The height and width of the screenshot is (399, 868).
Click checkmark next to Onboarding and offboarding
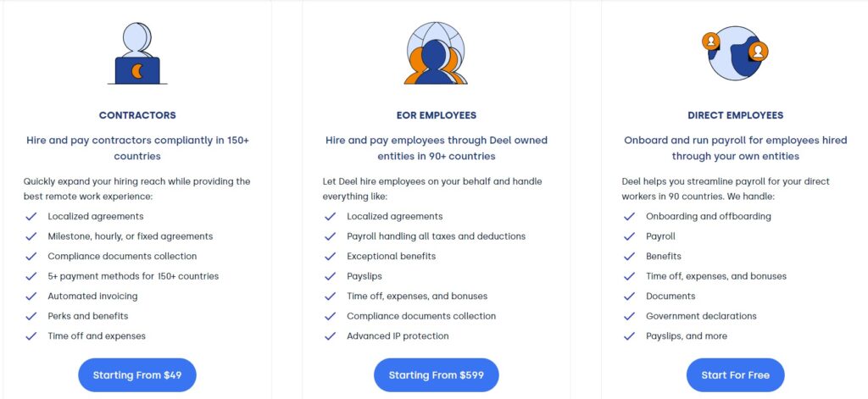point(630,216)
